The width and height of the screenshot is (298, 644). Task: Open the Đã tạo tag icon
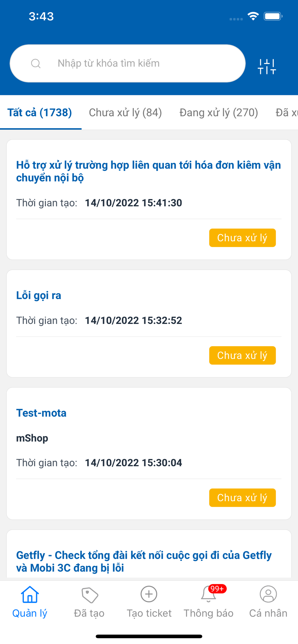(89, 595)
